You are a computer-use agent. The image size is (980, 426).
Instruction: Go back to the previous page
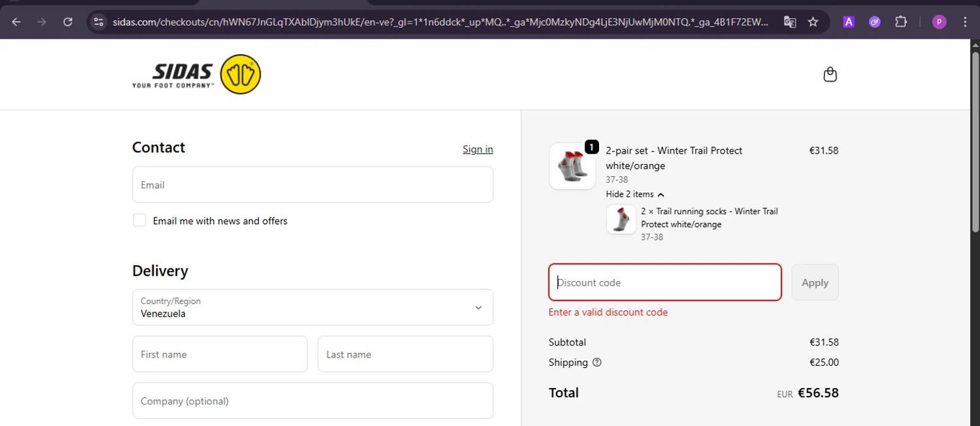[x=16, y=22]
